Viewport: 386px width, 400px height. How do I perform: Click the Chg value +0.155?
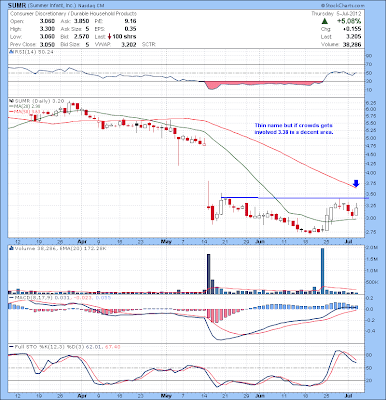352,29
